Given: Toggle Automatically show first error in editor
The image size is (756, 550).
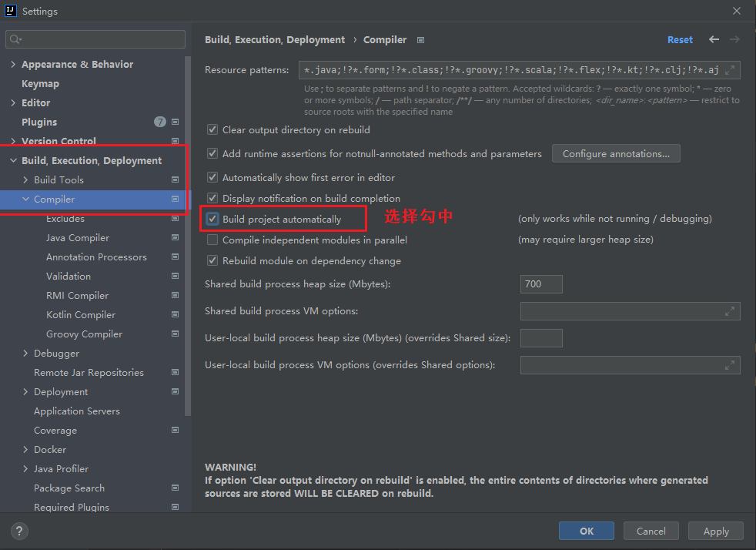Looking at the screenshot, I should (x=212, y=177).
